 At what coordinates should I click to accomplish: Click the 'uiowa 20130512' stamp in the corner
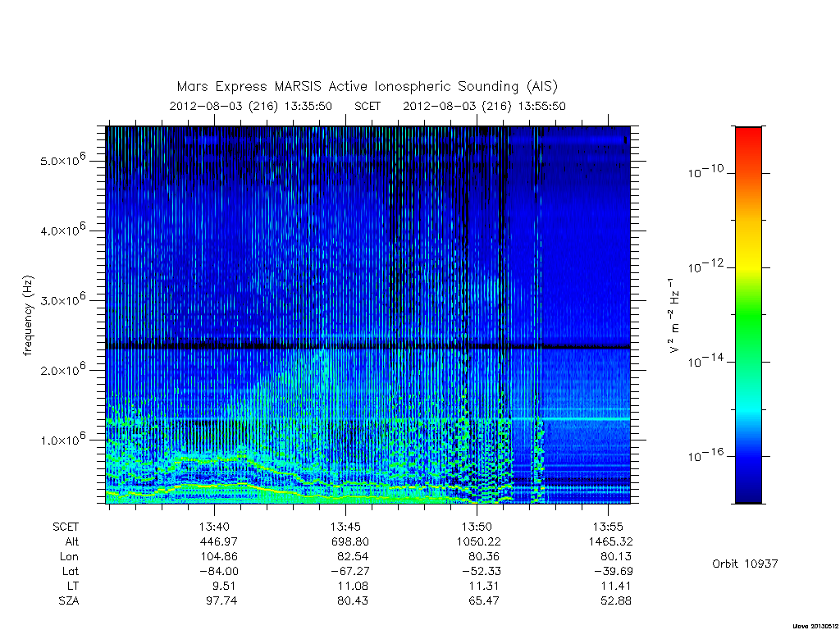tap(815, 626)
